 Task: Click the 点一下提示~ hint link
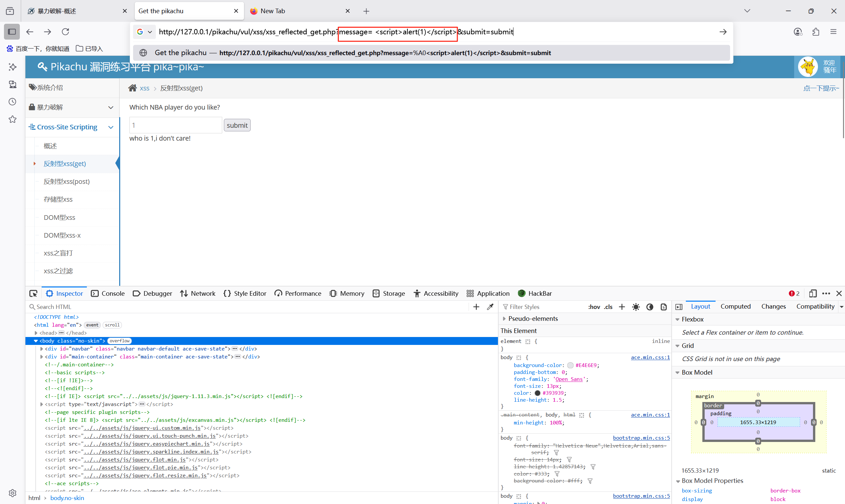coord(821,88)
